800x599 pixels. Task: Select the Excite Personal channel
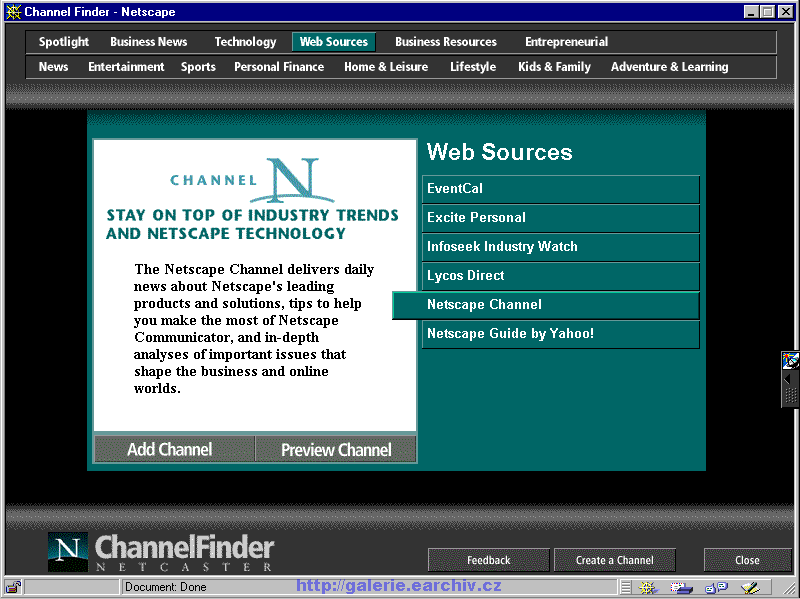pos(561,218)
